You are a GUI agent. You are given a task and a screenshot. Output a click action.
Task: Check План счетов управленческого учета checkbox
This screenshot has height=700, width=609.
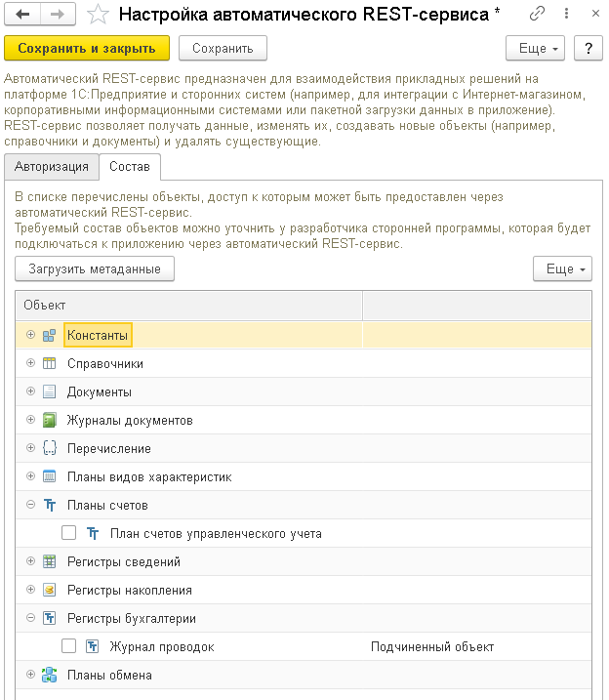(68, 533)
